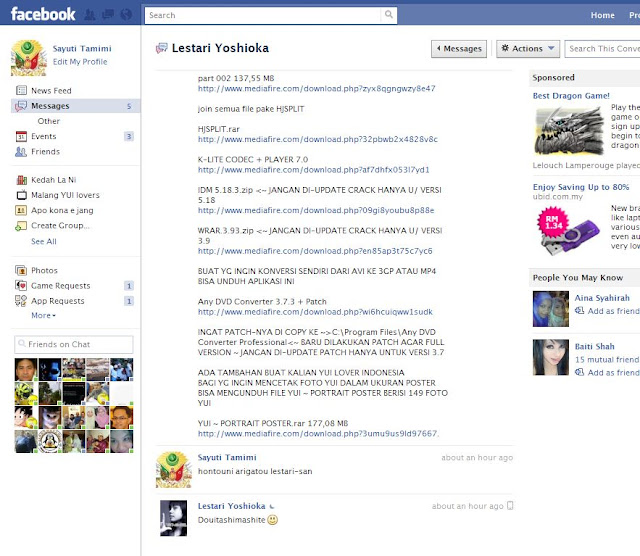Click See All groups link
Image resolution: width=640 pixels, height=556 pixels.
point(44,241)
